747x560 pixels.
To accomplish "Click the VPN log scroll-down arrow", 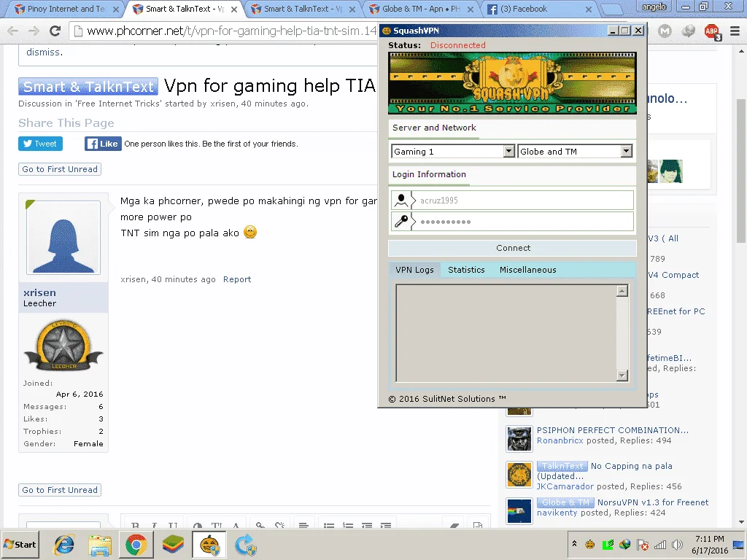I will [622, 376].
